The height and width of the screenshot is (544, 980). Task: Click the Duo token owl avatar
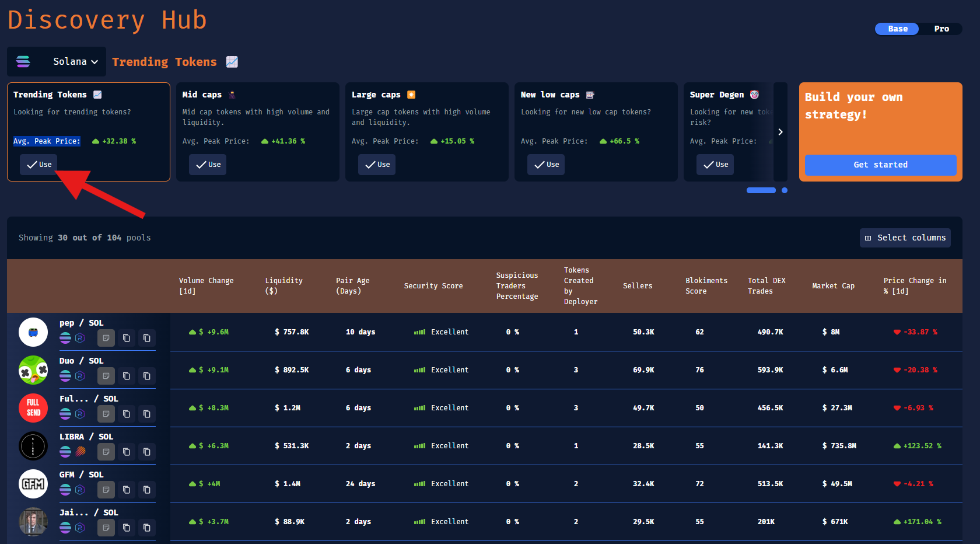coord(33,370)
